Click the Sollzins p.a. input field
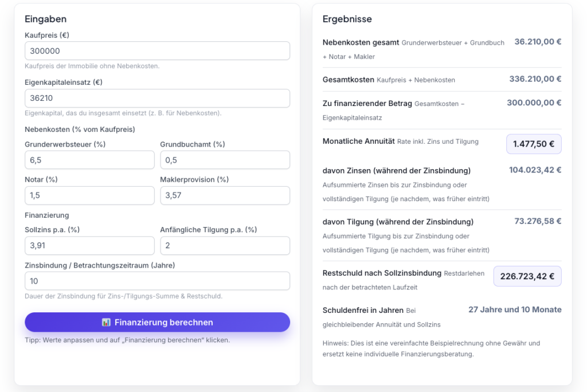The width and height of the screenshot is (587, 392). 89,246
